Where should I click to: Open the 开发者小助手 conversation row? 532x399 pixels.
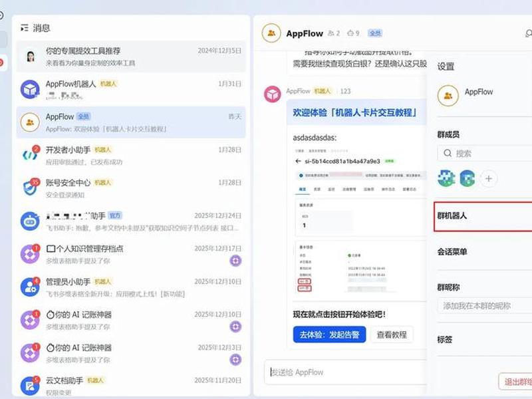pos(131,155)
